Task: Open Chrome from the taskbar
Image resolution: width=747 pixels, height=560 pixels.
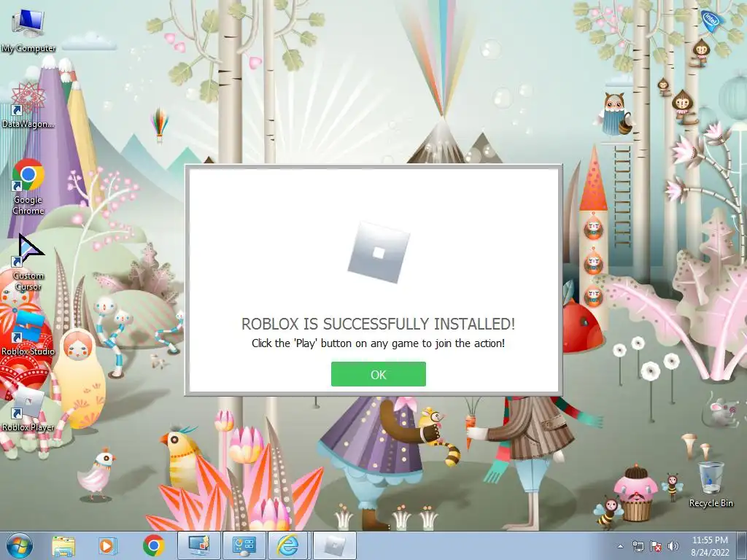Action: pos(153,545)
